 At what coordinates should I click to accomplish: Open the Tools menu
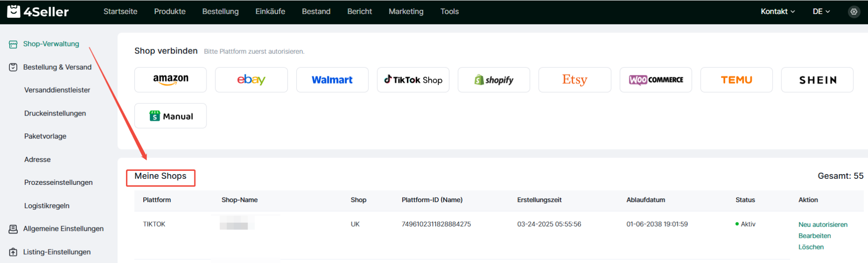point(449,12)
